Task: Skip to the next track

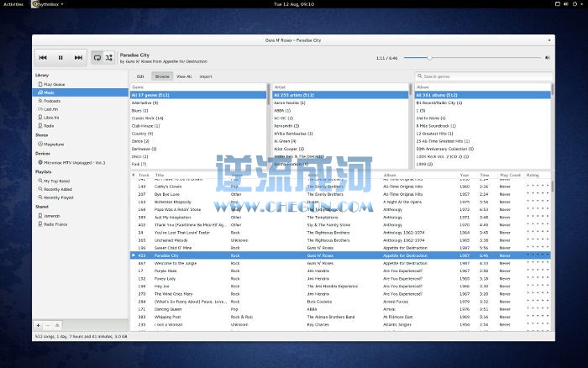Action: point(78,58)
